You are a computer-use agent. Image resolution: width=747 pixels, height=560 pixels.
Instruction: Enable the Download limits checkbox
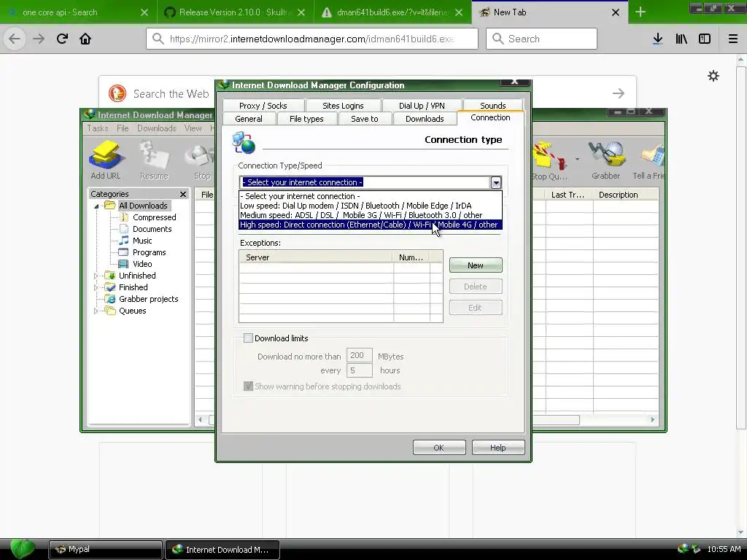[248, 338]
